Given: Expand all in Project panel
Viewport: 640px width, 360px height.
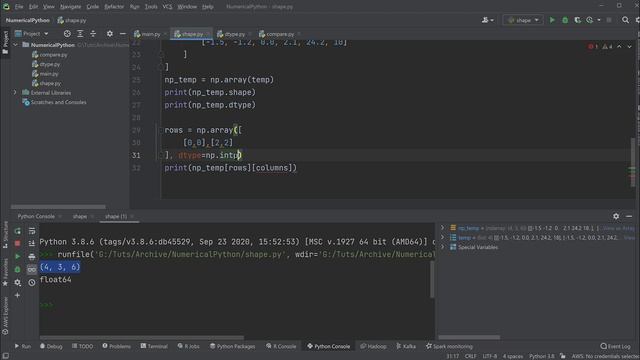Looking at the screenshot, I should point(80,34).
